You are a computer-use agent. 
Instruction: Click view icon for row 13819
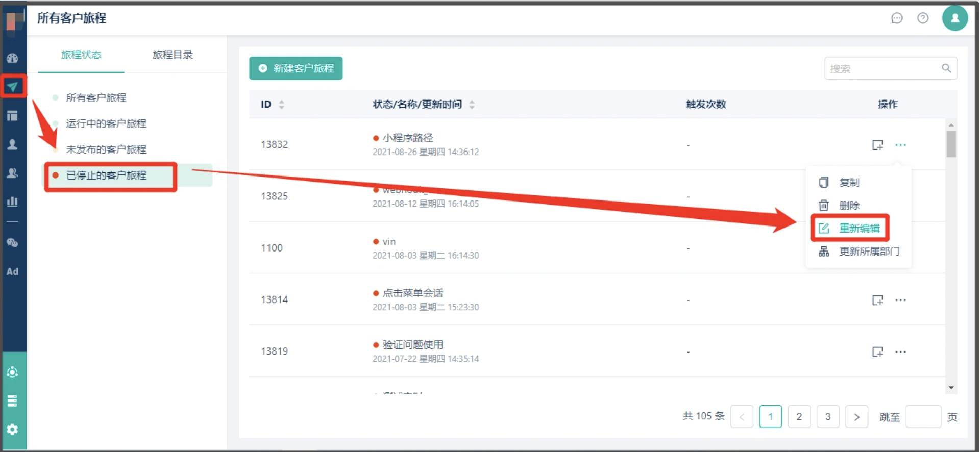point(877,351)
